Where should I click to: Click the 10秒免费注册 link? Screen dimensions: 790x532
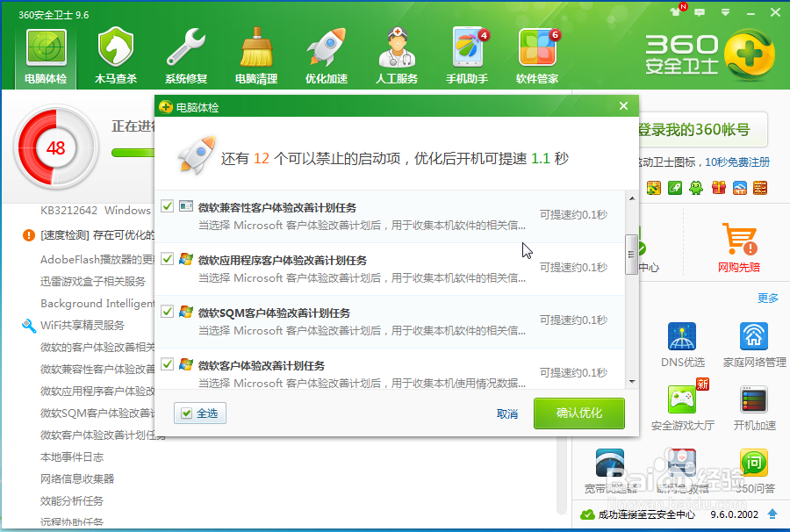click(x=737, y=162)
